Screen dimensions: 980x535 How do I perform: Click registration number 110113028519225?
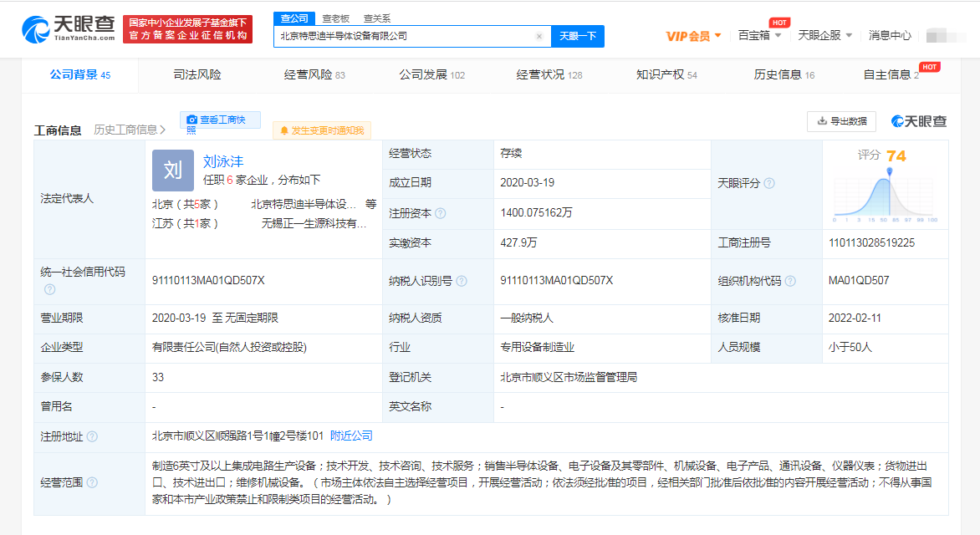pyautogui.click(x=871, y=243)
